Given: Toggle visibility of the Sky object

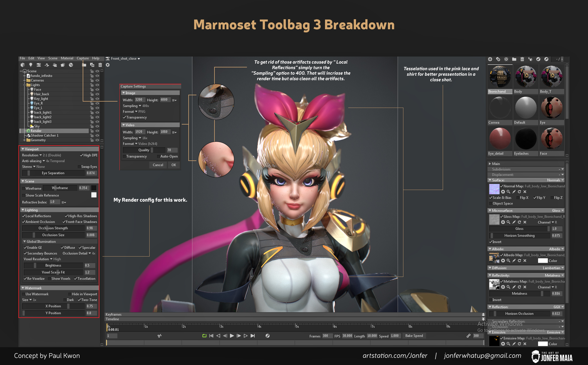Looking at the screenshot, I should click(x=97, y=126).
